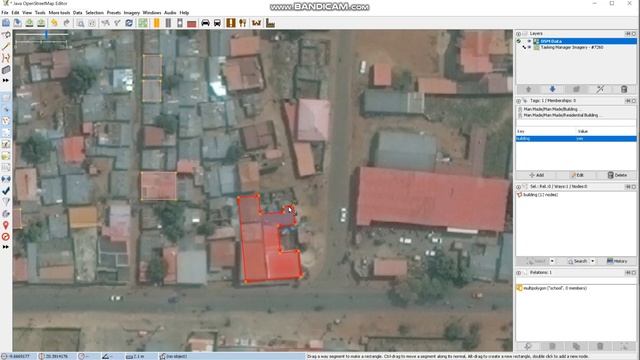The height and width of the screenshot is (360, 640).
Task: Open the Select button dropdown arrow
Action: (x=552, y=261)
